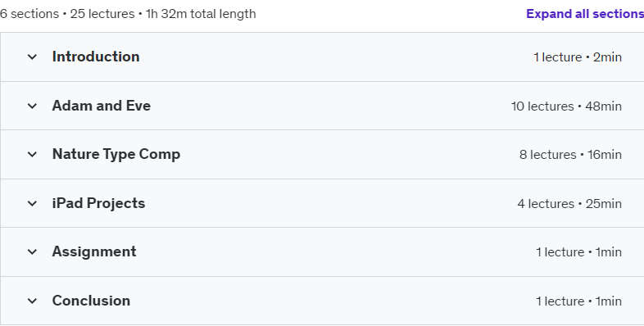Click the 6 sections 25 lectures summary text
Viewport: 644px width, 326px height.
[128, 14]
